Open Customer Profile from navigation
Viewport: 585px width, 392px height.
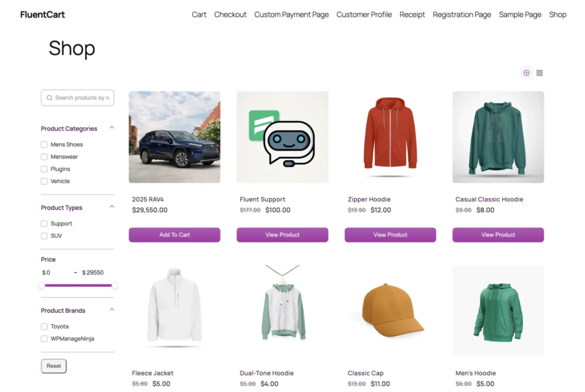point(364,15)
